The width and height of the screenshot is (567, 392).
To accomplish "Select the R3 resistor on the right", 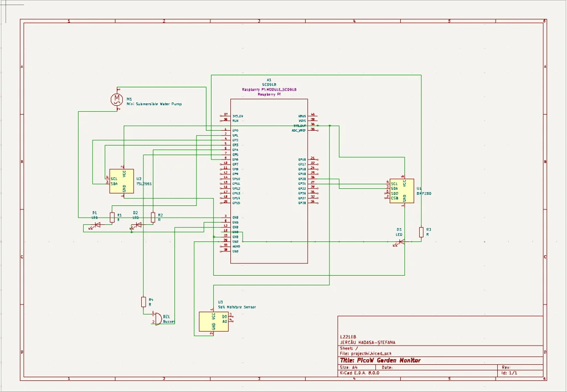I will click(x=422, y=232).
